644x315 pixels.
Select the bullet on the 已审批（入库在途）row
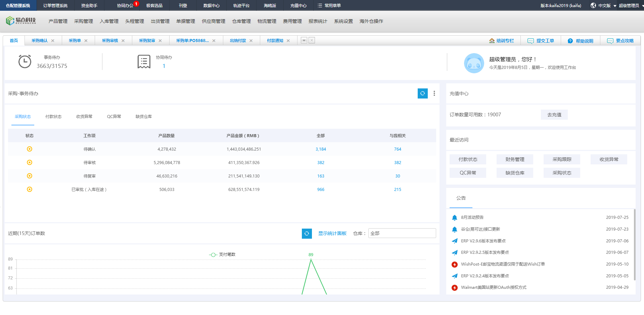pos(30,189)
